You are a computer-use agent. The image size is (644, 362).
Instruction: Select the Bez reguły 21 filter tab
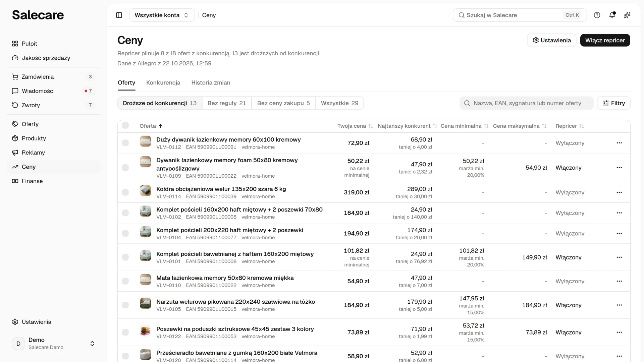coord(227,103)
